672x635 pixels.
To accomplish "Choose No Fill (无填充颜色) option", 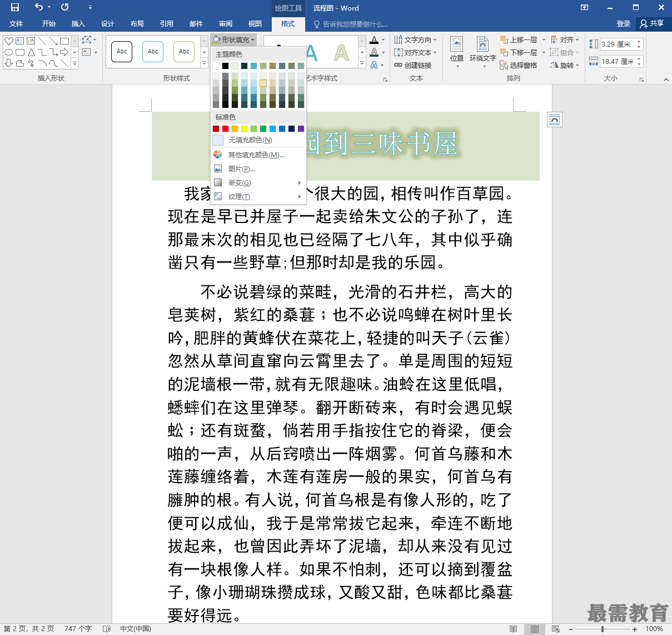I will tap(258, 140).
